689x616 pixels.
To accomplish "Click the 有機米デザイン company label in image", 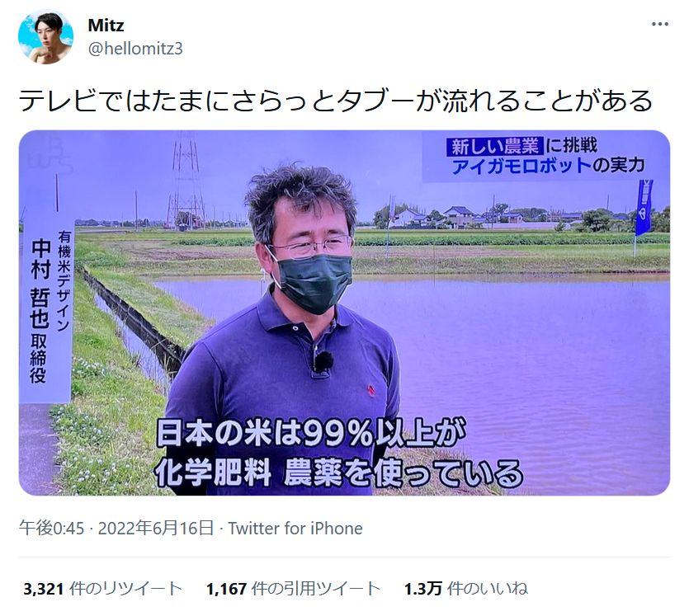I will click(64, 281).
